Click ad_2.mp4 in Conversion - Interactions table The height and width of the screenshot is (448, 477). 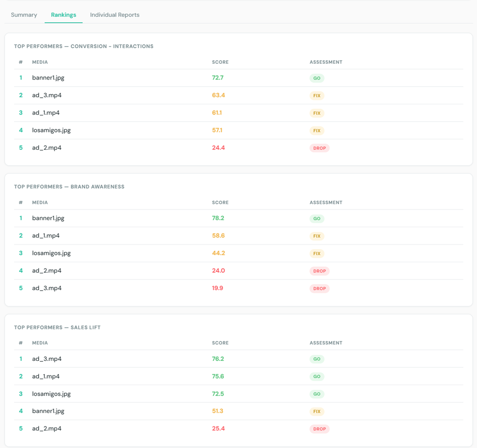tap(47, 148)
